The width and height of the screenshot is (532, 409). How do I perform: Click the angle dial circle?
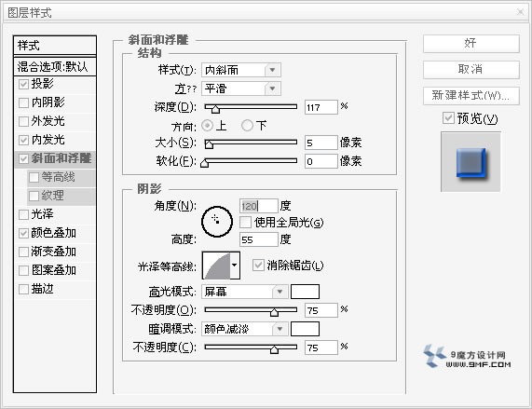(217, 222)
